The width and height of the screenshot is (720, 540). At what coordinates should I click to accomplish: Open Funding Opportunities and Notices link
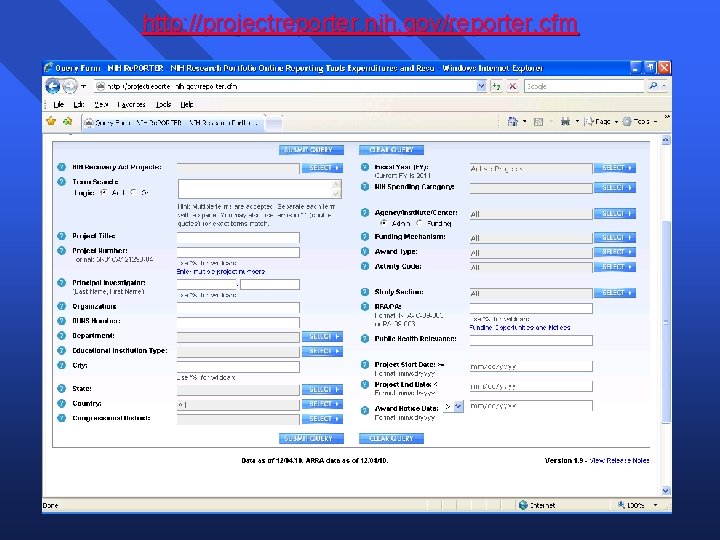coord(520,328)
